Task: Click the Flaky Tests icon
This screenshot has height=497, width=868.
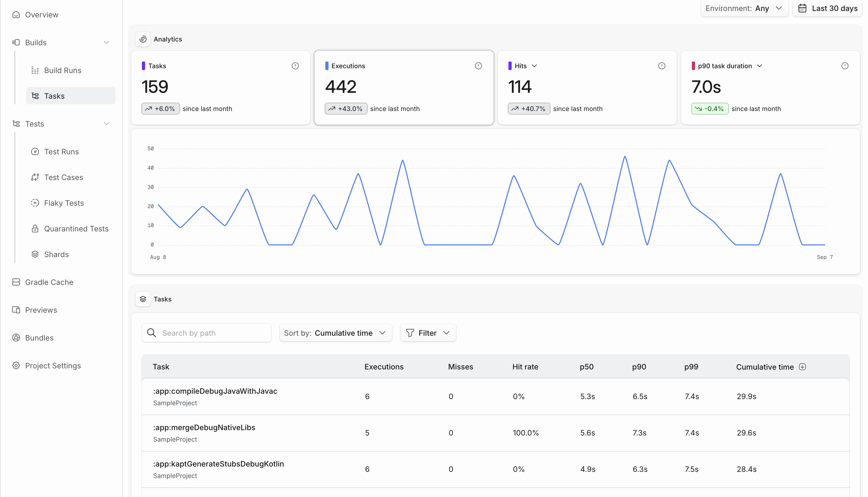Action: 35,203
